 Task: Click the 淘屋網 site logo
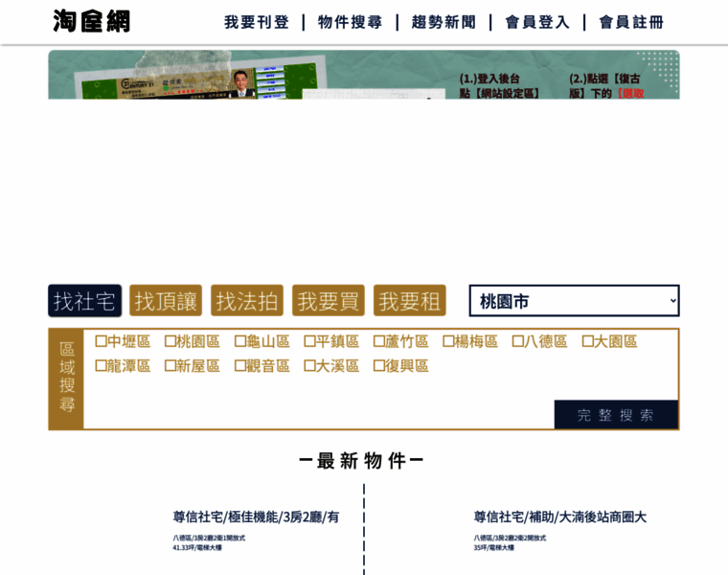(91, 21)
